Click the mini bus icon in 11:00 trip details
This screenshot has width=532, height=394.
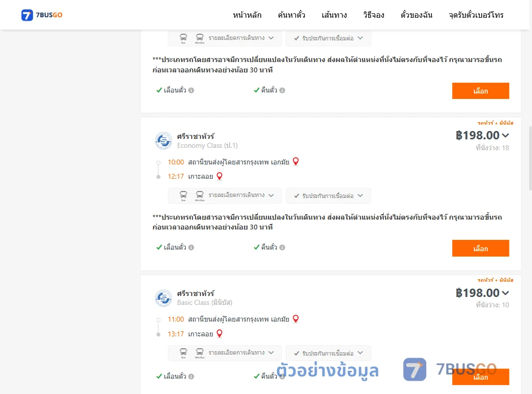[x=200, y=353]
